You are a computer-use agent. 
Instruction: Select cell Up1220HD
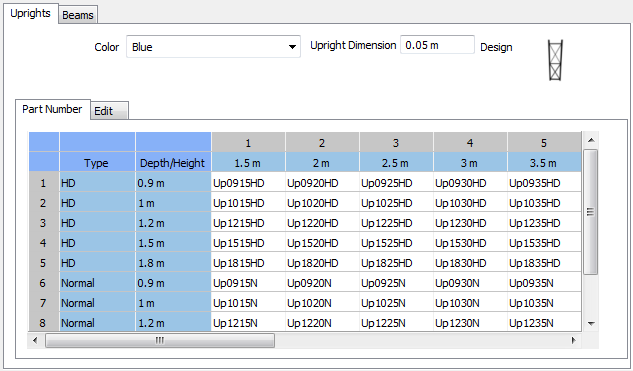(322, 222)
